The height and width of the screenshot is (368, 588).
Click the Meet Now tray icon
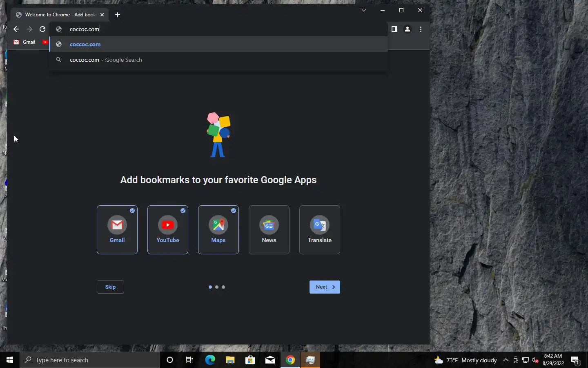[516, 360]
